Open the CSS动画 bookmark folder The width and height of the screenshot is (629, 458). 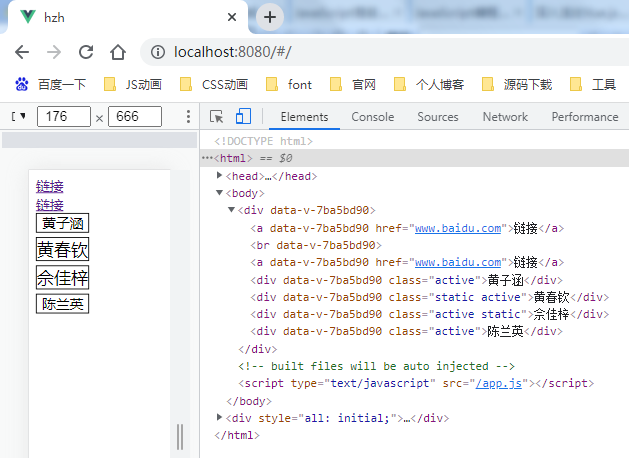213,85
